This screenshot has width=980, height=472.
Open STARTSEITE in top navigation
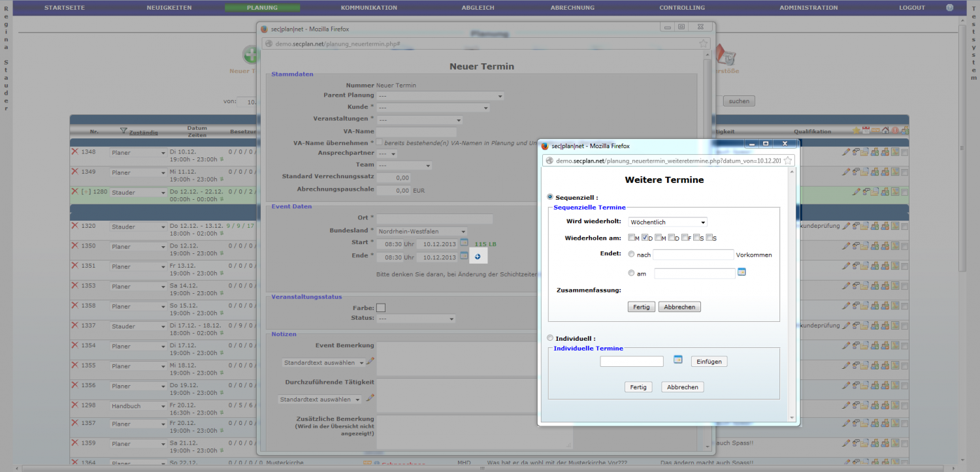(x=65, y=8)
